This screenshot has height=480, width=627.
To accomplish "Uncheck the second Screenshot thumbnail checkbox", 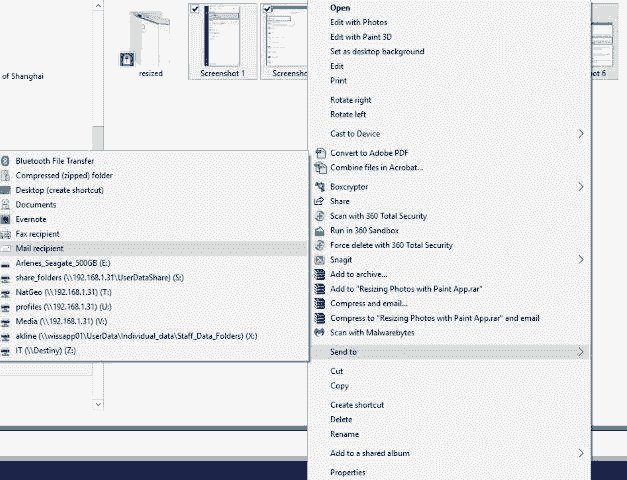I will point(267,9).
